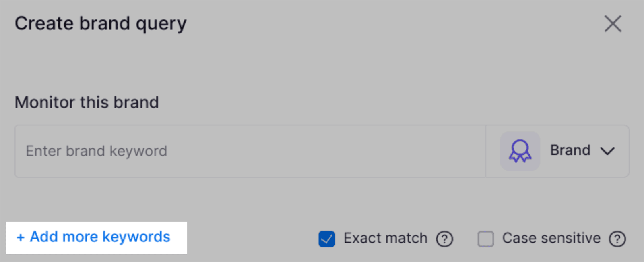Open help tooltip for Case sensitive

617,239
